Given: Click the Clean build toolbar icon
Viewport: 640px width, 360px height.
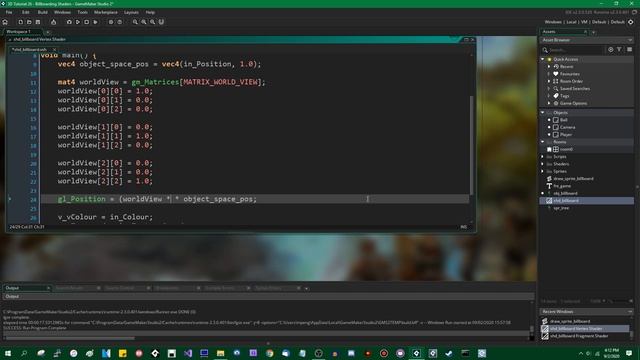Looking at the screenshot, I should [x=96, y=22].
